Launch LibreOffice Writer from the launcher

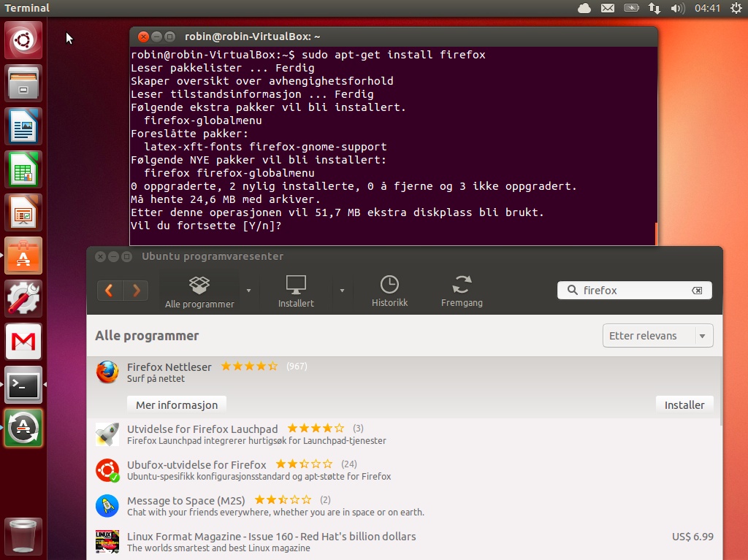click(x=23, y=126)
